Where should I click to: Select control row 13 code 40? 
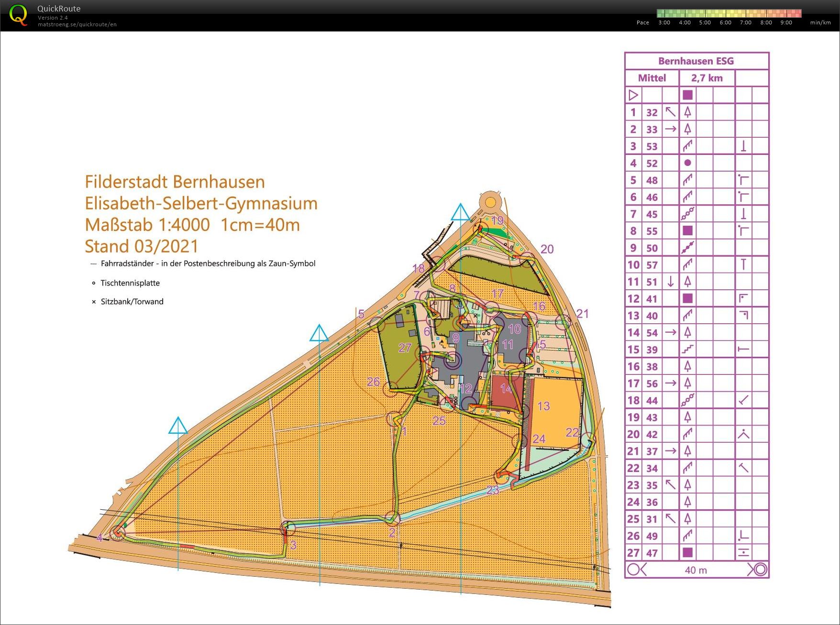(652, 316)
